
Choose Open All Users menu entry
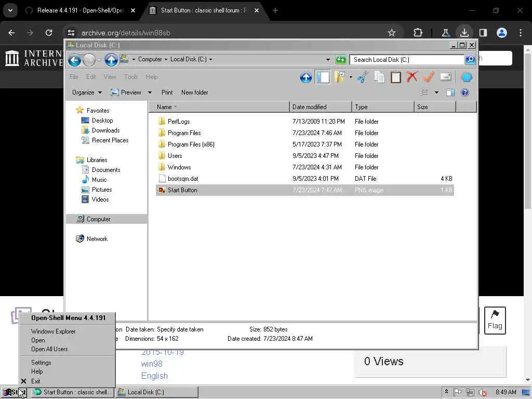tap(67, 349)
